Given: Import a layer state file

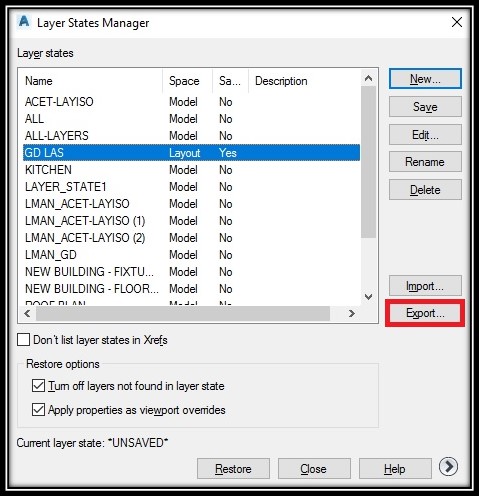Looking at the screenshot, I should (x=425, y=286).
